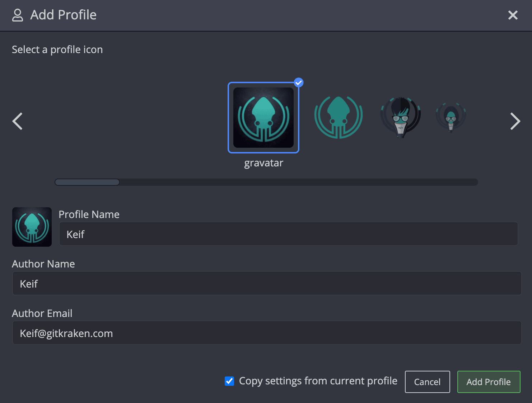
Task: Click the blue checkmark badge on gravatar
Action: click(x=299, y=83)
